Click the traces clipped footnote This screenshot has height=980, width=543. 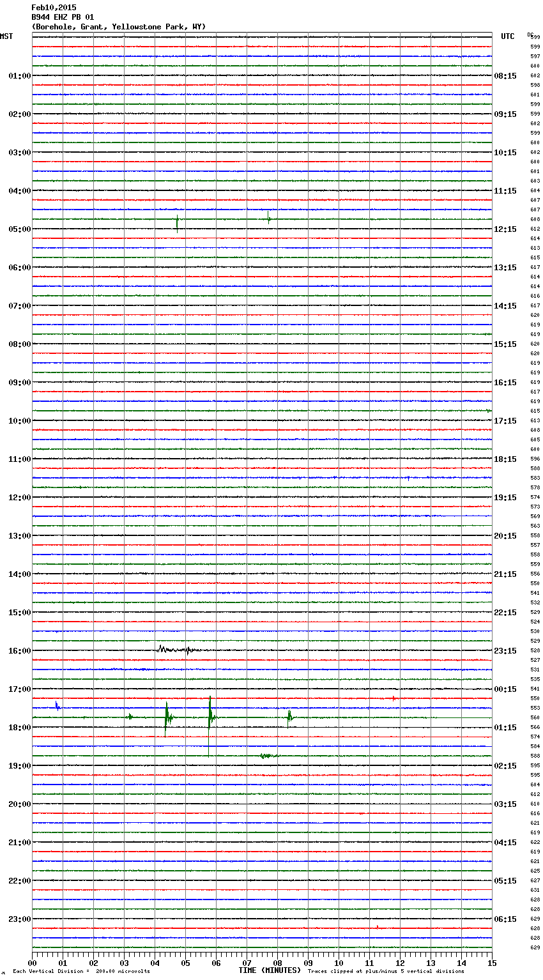click(386, 972)
